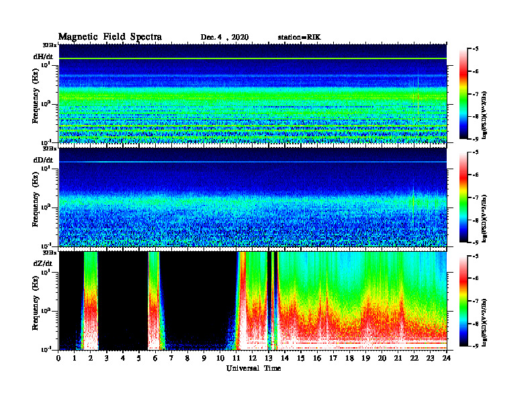Click hour tick label 19 on time axis

point(365,359)
